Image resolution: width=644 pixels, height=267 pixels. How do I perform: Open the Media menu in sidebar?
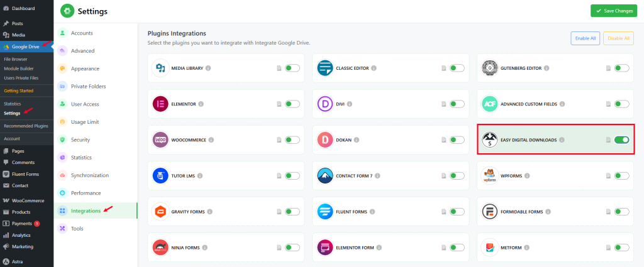(x=26, y=35)
